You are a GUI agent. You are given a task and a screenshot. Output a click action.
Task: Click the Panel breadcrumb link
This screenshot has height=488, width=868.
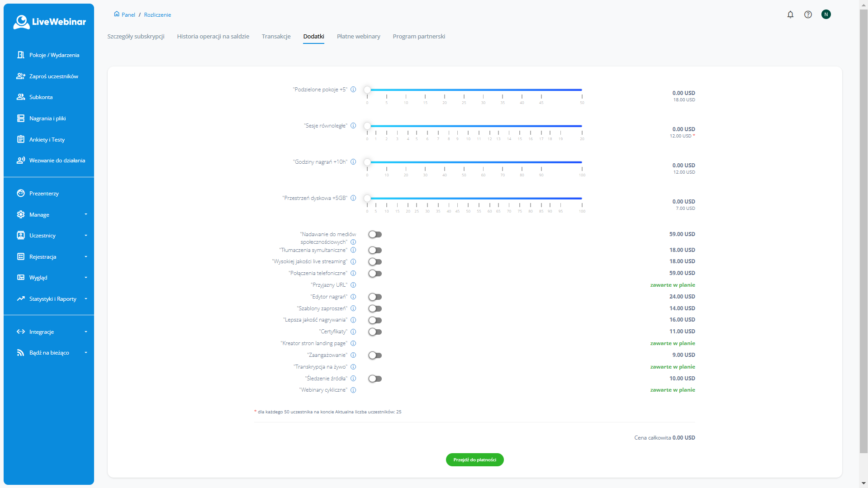coord(128,15)
